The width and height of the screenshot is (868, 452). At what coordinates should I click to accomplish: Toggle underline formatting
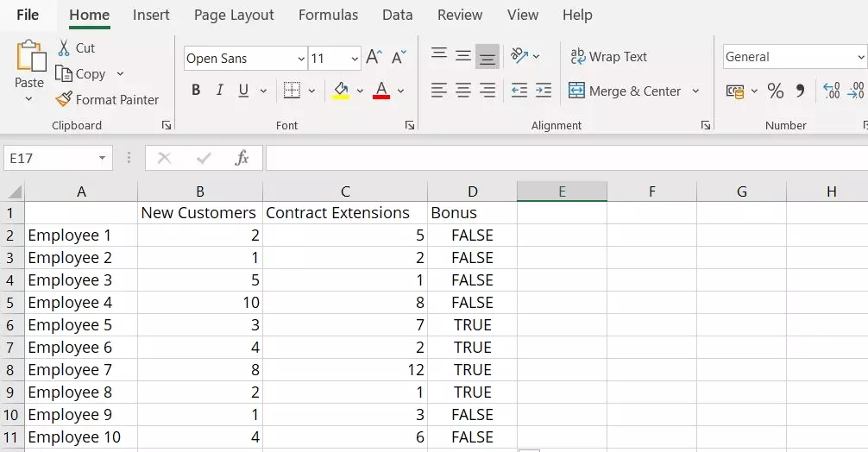click(x=243, y=91)
